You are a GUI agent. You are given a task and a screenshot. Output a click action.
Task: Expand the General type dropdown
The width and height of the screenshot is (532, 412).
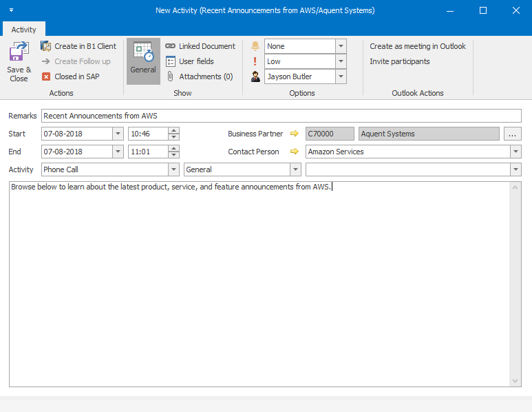pos(295,169)
